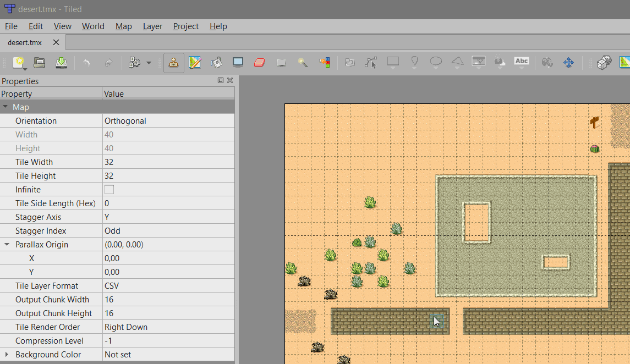Screen dimensions: 630x364
Task: Select the Insert Rectangle tool
Action: coord(393,62)
